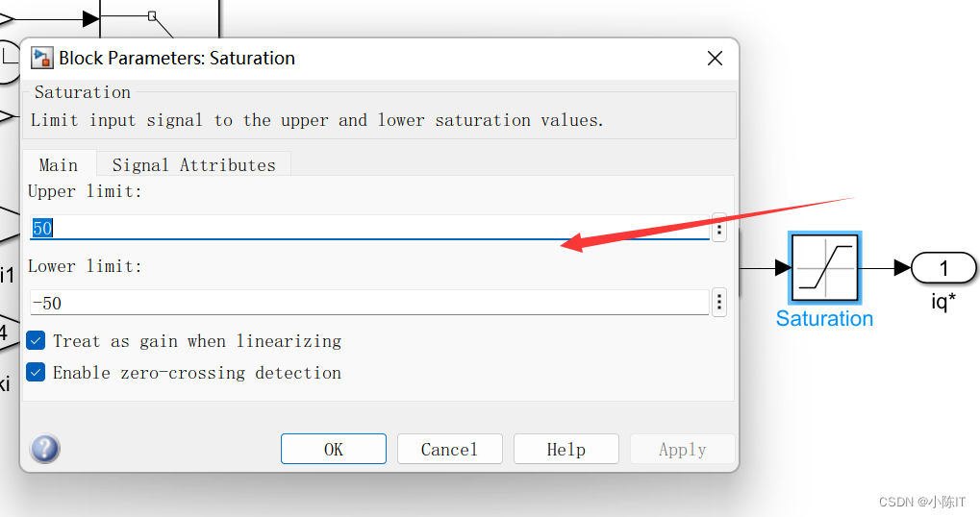The width and height of the screenshot is (980, 517).
Task: Click the 'Upper limit:' label text
Action: click(85, 191)
